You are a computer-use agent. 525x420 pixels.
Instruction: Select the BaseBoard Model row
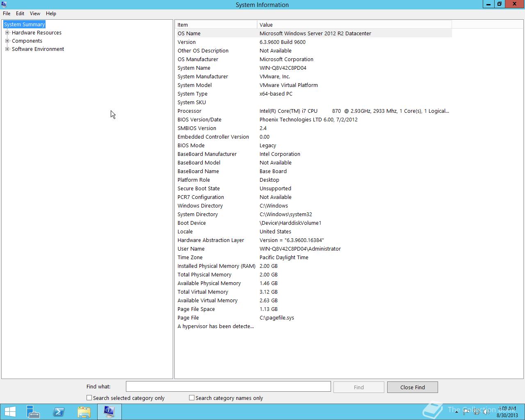click(x=314, y=162)
